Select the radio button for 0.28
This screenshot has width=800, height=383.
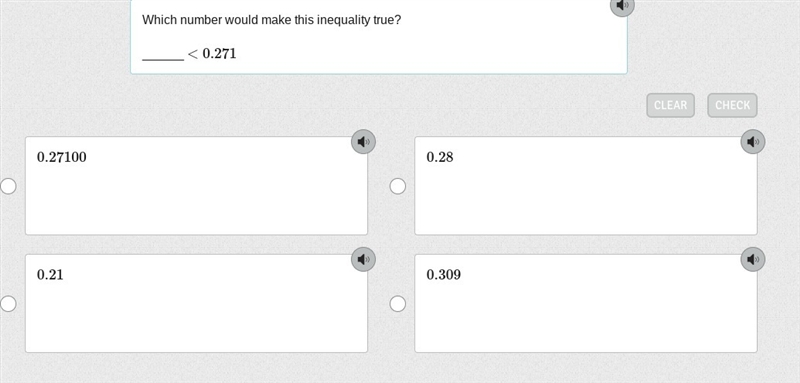click(398, 186)
